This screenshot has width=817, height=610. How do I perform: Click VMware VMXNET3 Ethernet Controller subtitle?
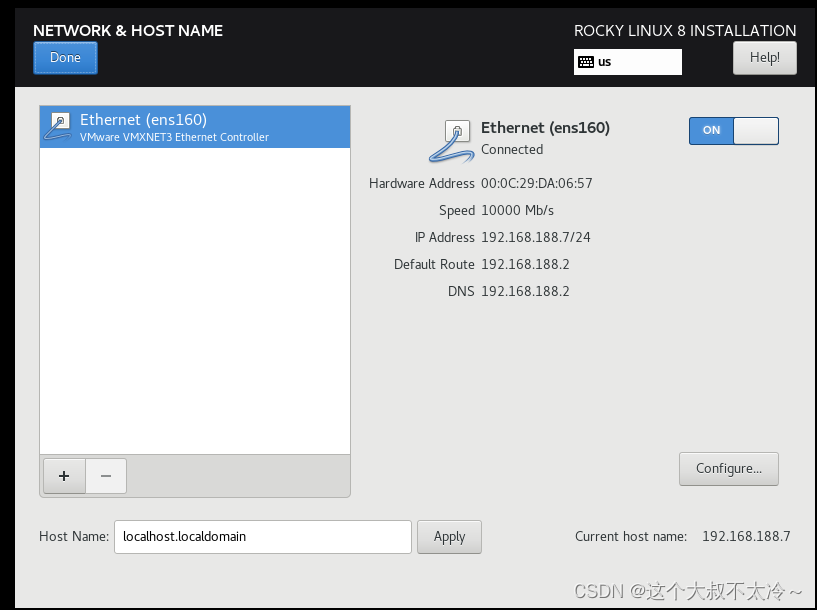pos(174,138)
